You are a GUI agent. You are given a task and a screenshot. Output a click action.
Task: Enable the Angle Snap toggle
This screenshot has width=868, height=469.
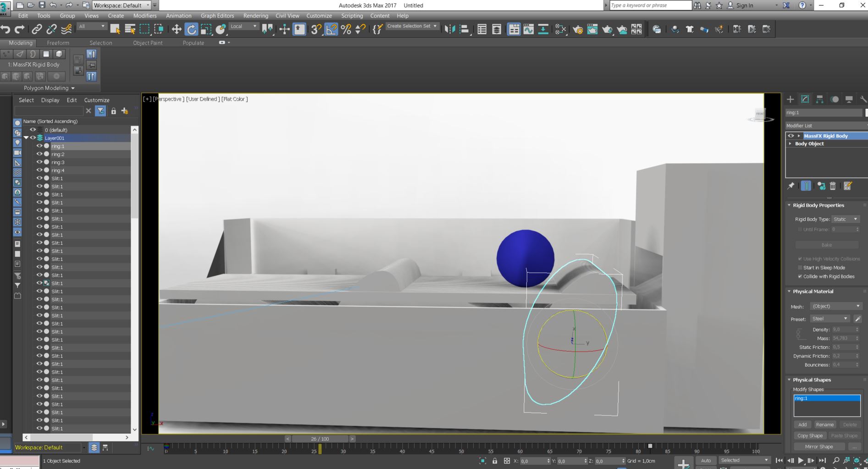pos(331,29)
